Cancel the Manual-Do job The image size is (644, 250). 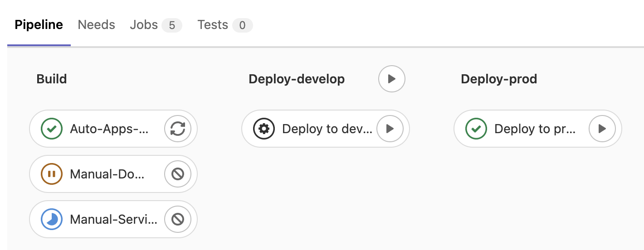pyautogui.click(x=178, y=174)
